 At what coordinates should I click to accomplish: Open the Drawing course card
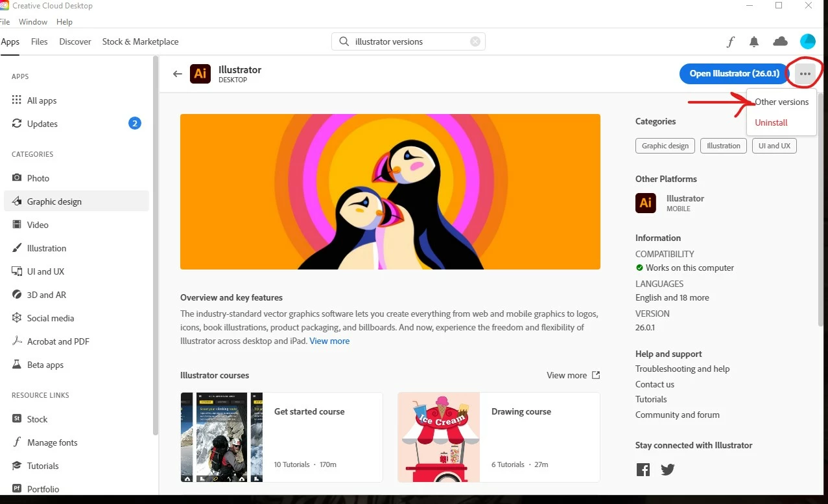[499, 437]
